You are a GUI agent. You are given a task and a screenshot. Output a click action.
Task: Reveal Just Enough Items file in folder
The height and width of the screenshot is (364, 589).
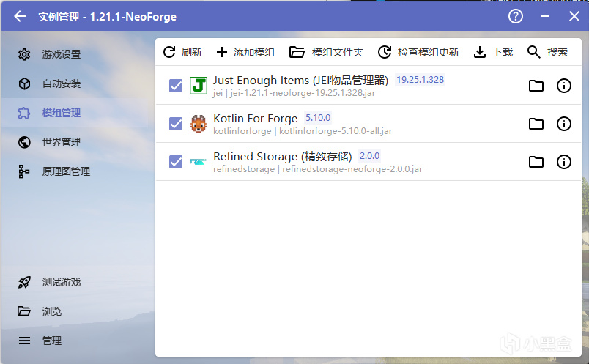(x=536, y=86)
